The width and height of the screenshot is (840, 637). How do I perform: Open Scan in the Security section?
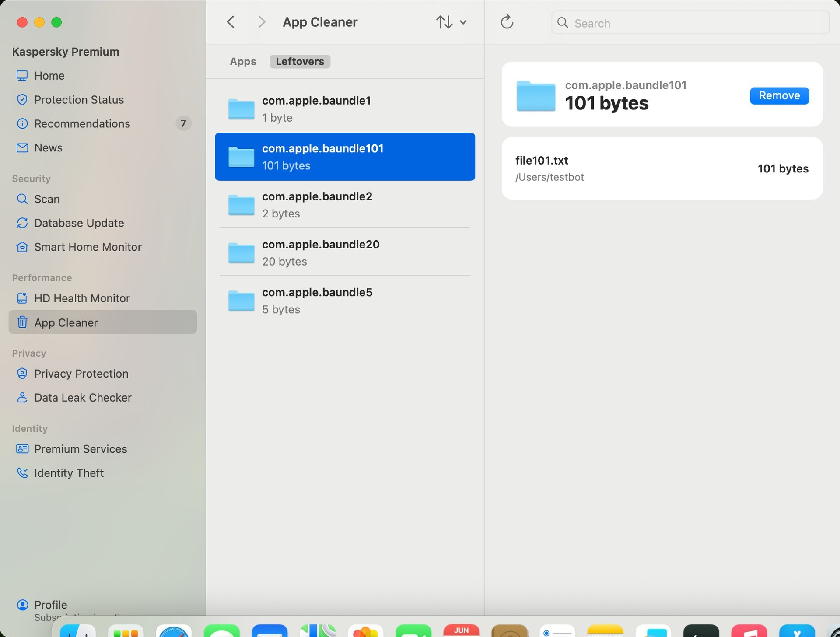[102, 199]
